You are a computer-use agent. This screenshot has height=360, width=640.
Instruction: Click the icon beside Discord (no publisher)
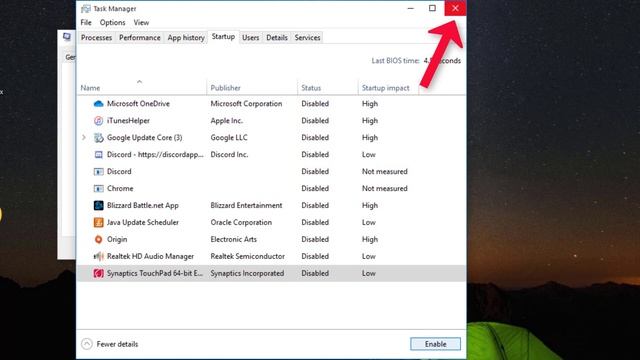coord(98,171)
